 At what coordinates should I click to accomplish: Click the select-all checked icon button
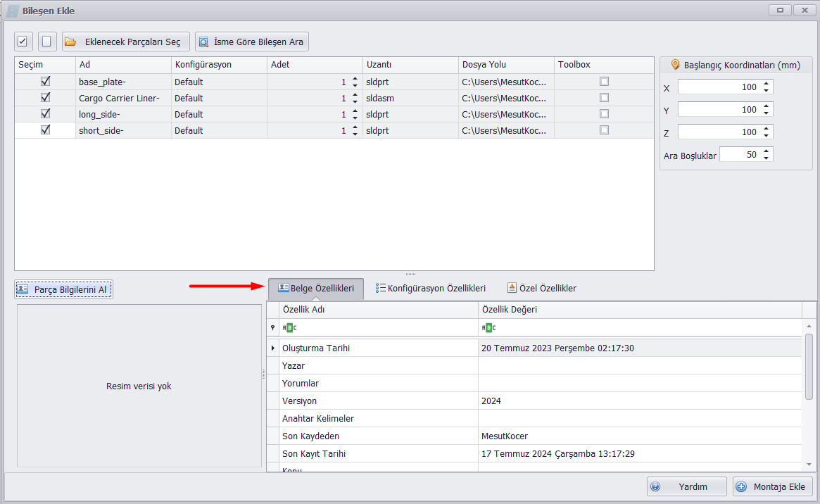click(23, 42)
